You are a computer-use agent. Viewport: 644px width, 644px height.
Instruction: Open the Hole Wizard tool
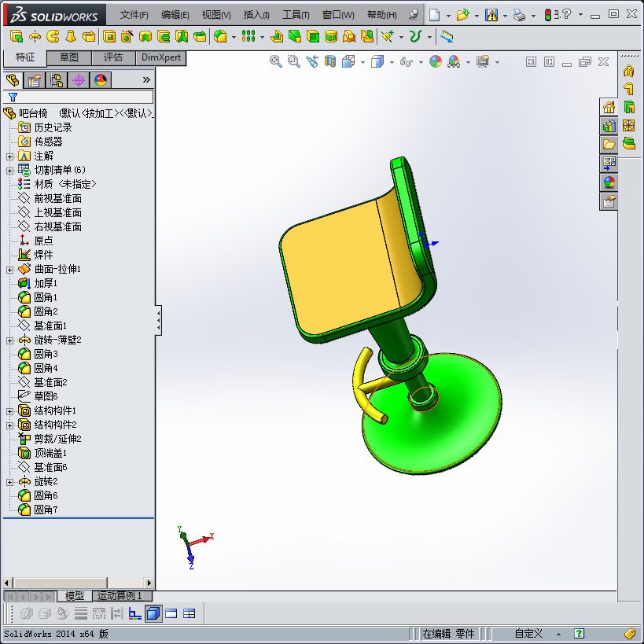(x=127, y=36)
